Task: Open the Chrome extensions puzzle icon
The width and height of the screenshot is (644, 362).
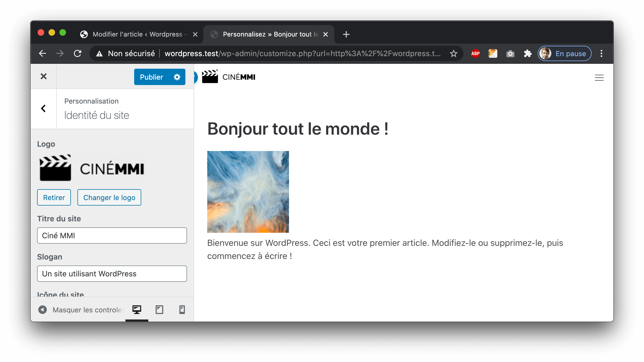Action: 528,53
